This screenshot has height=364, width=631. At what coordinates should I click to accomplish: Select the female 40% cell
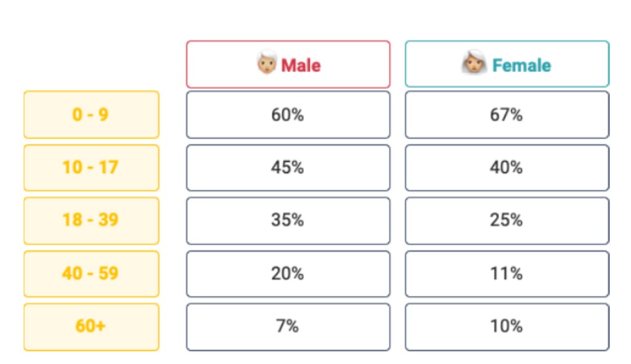coord(507,168)
